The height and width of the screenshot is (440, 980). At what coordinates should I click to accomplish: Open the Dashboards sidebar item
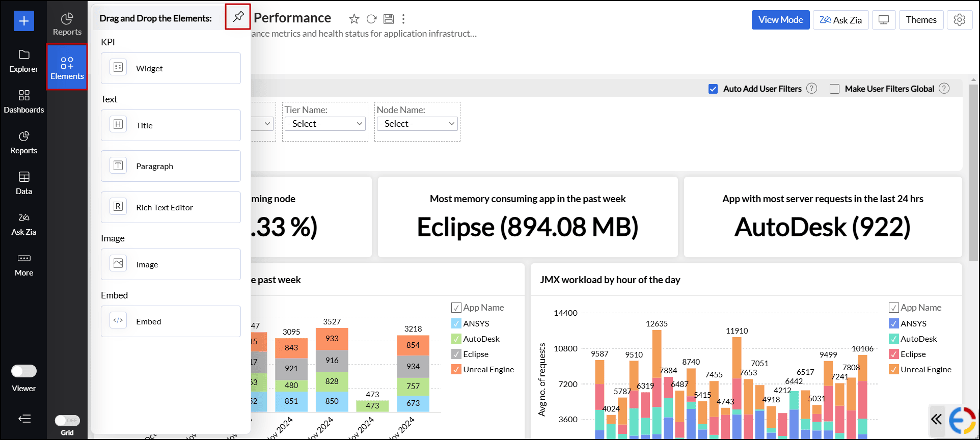(24, 101)
